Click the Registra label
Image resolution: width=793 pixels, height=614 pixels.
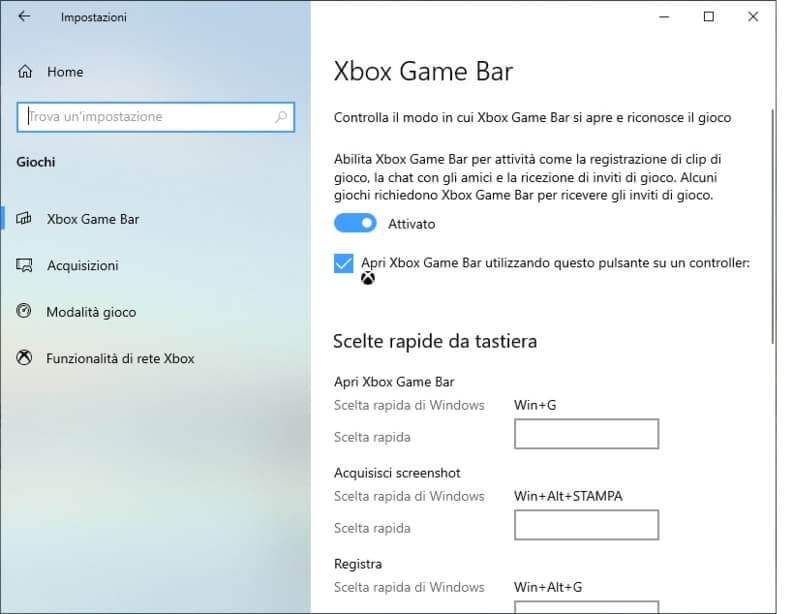(358, 564)
